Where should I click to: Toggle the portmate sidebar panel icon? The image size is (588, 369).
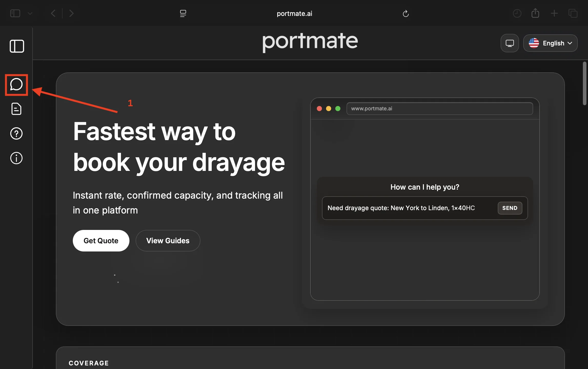point(17,46)
